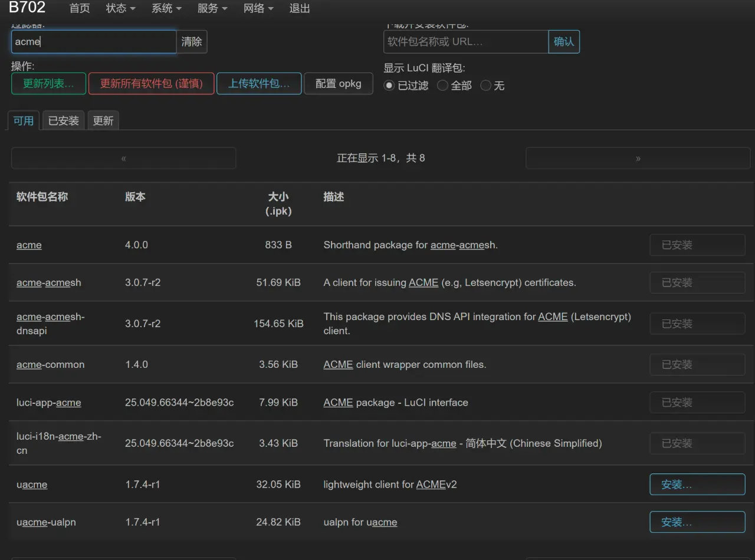Click the package URL input field

click(466, 41)
